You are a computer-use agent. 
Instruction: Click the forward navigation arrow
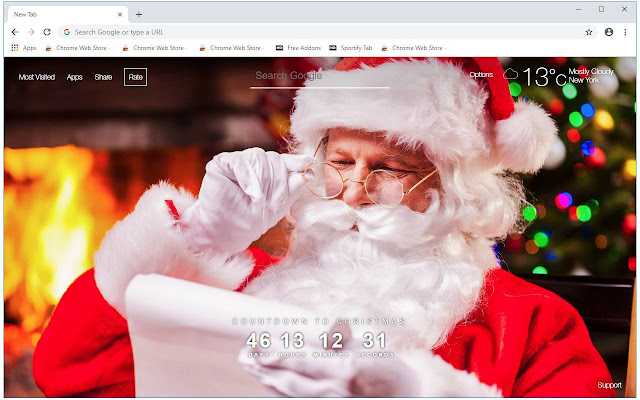[x=31, y=32]
